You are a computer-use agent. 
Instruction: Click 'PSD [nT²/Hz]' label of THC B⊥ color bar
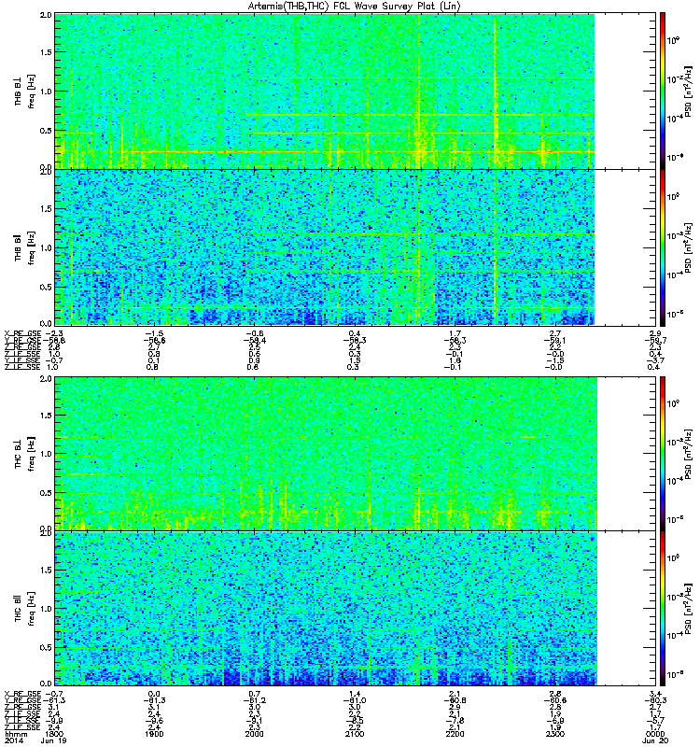click(688, 454)
